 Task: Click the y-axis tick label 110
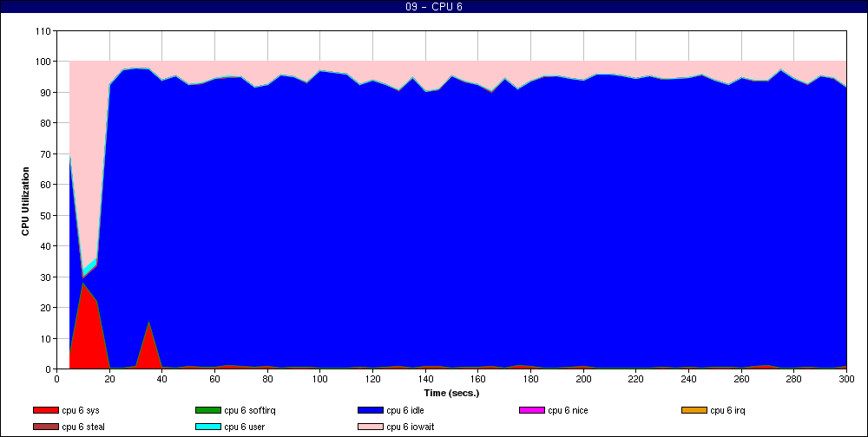(x=44, y=31)
